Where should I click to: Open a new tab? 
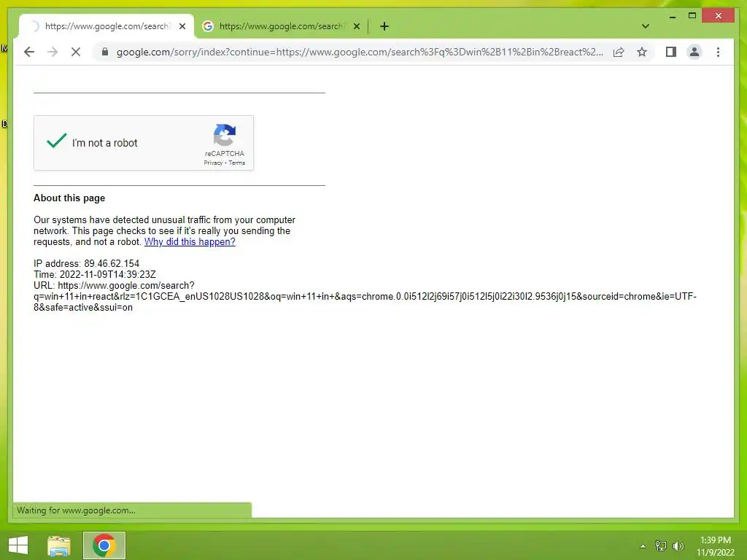coord(384,26)
